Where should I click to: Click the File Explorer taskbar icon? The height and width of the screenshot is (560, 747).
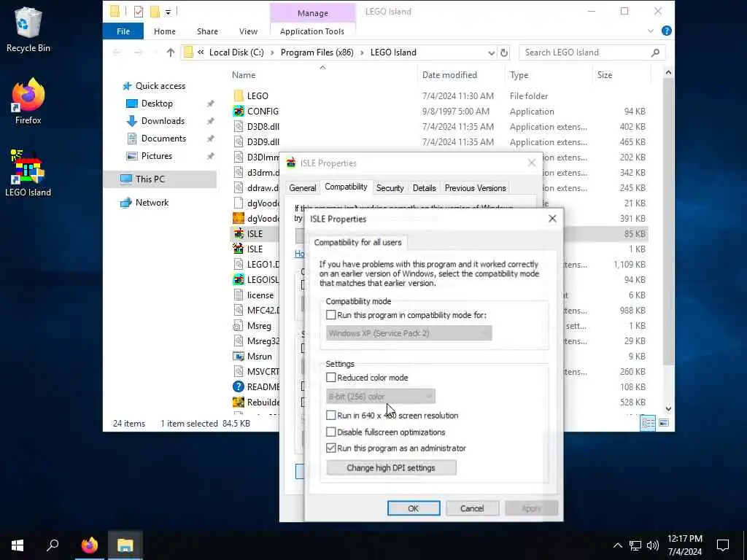pos(125,545)
